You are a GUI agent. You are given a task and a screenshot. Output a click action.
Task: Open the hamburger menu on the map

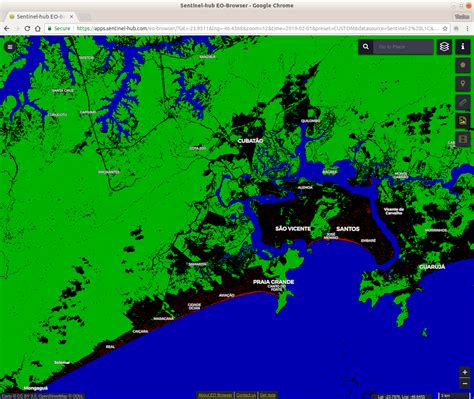(x=10, y=47)
